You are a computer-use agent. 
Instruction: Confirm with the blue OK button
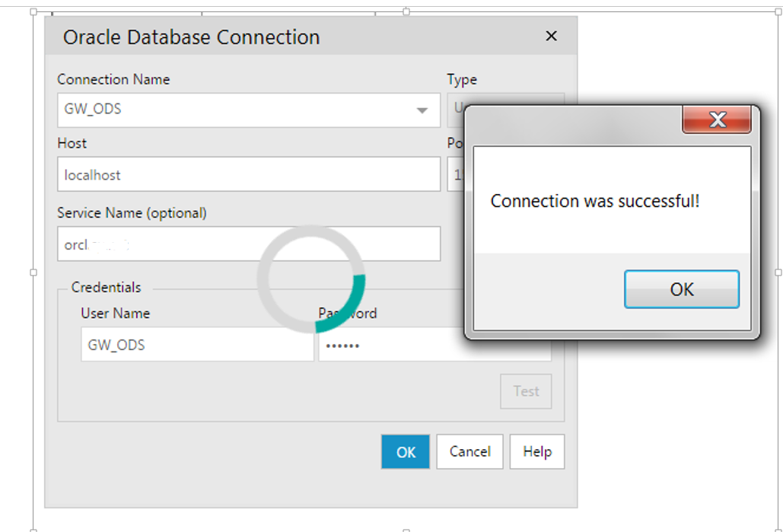tap(406, 451)
